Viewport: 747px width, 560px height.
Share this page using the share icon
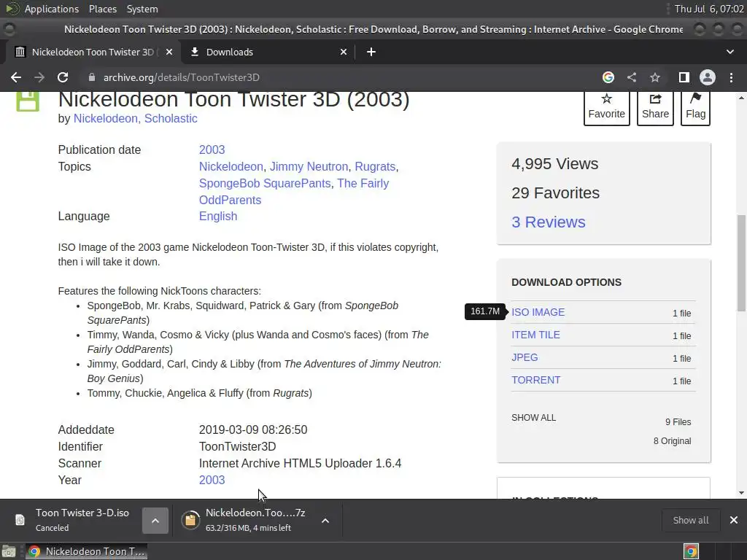pos(632,77)
